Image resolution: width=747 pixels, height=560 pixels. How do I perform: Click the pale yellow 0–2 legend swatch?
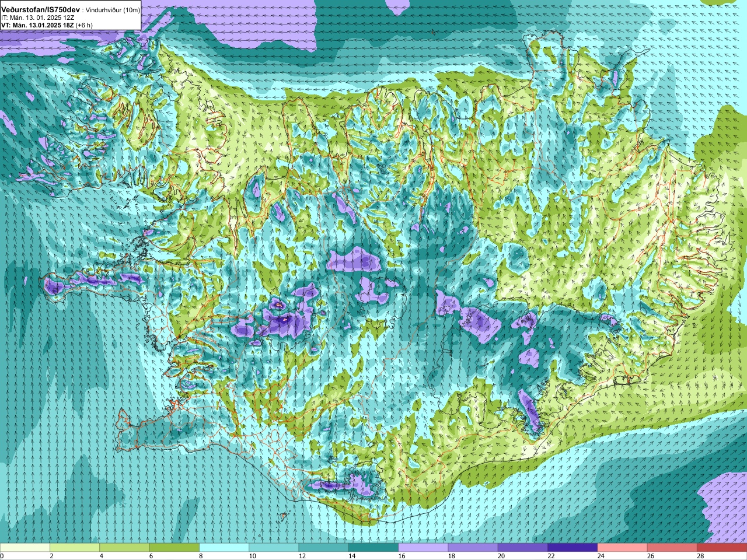pyautogui.click(x=25, y=548)
